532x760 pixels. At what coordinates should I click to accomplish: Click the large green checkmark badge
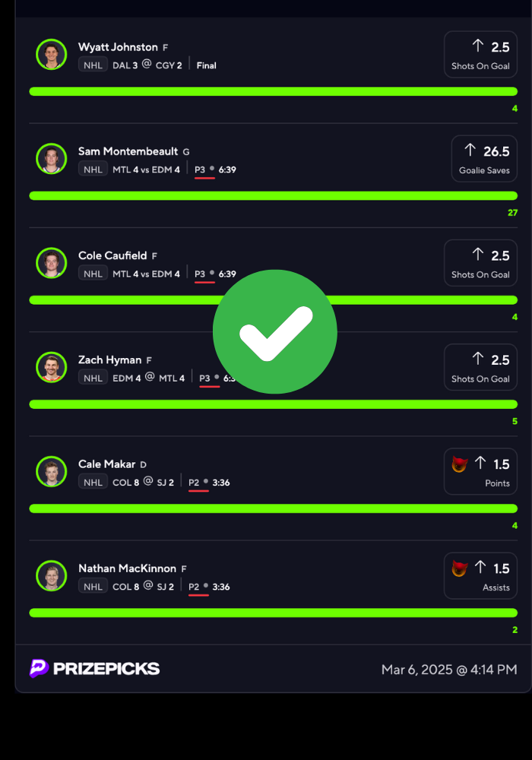274,331
